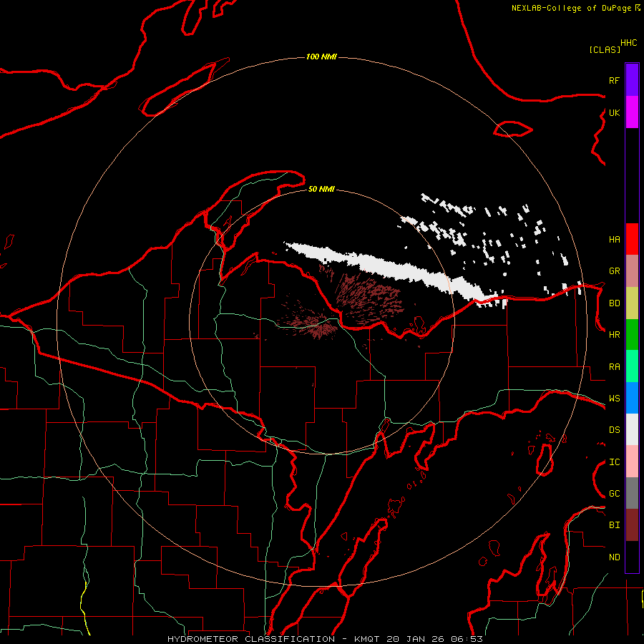
Task: Click the DS white legend swatch
Action: point(632,429)
